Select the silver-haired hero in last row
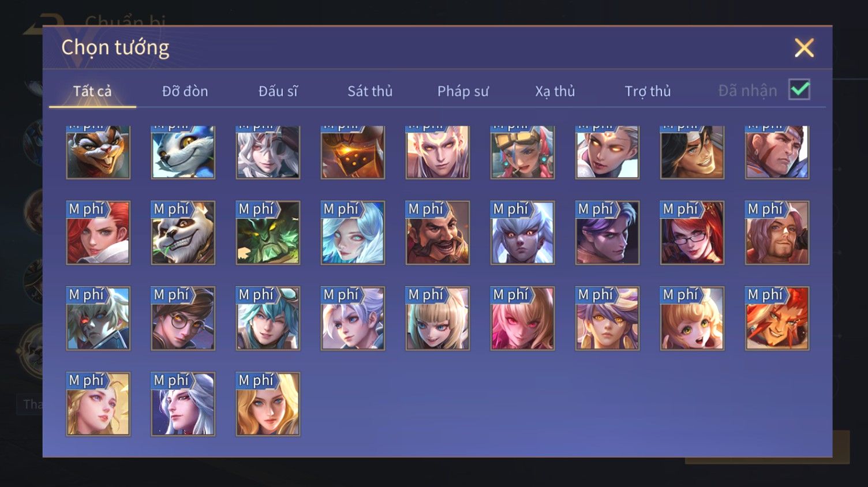 coord(183,404)
